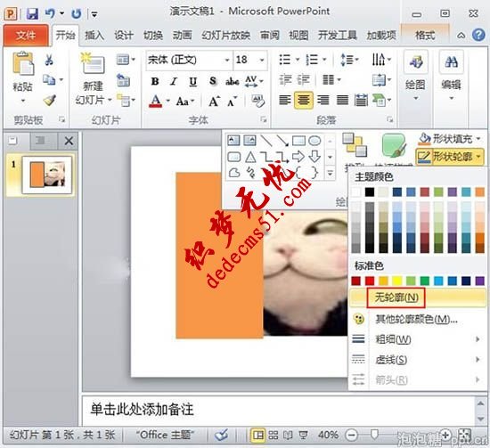Open the Quick Styles icon
Screen dimensions: 490x448
click(394, 145)
